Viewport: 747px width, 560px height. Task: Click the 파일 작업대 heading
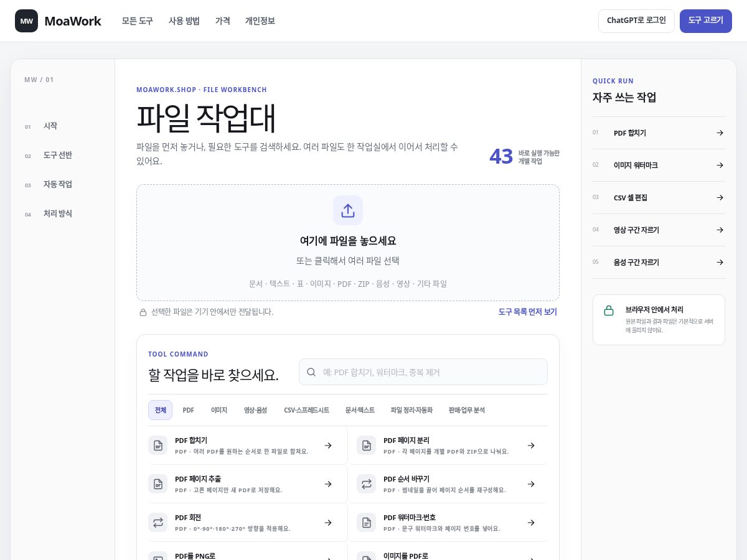206,118
